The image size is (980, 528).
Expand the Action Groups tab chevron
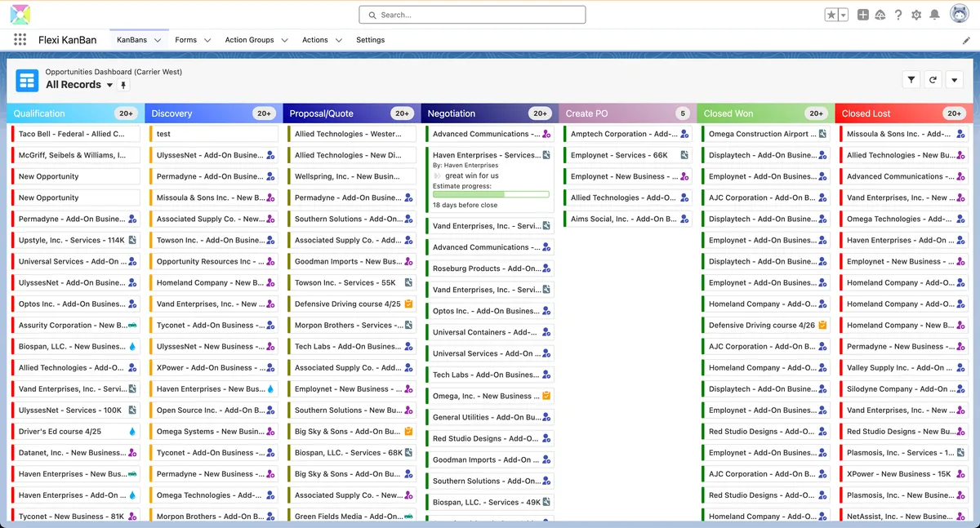[x=284, y=40]
